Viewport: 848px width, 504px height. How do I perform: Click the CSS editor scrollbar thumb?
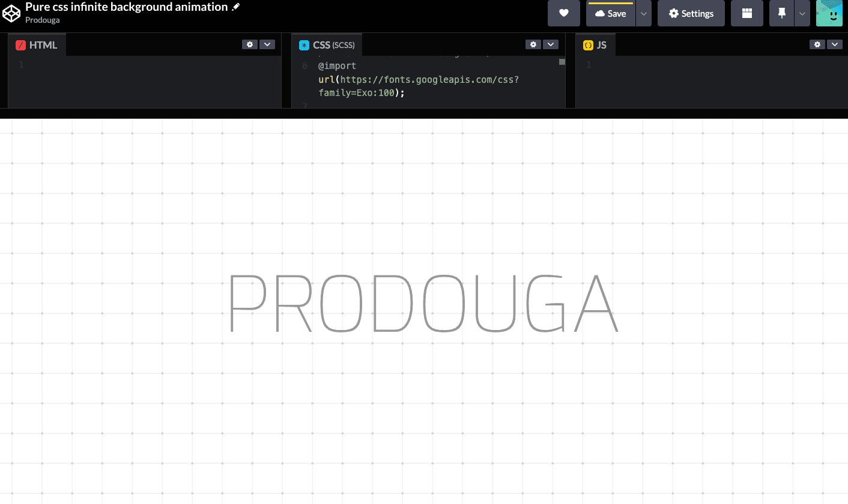click(562, 62)
